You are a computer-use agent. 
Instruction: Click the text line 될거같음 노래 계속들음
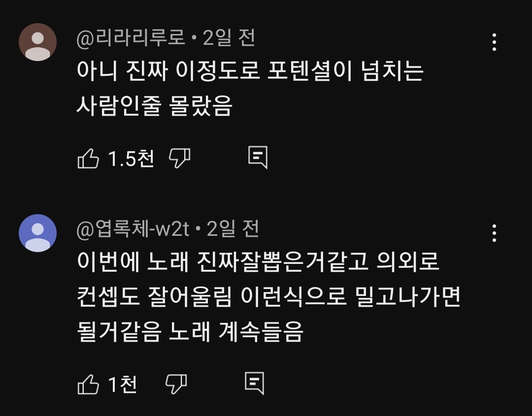(x=190, y=332)
